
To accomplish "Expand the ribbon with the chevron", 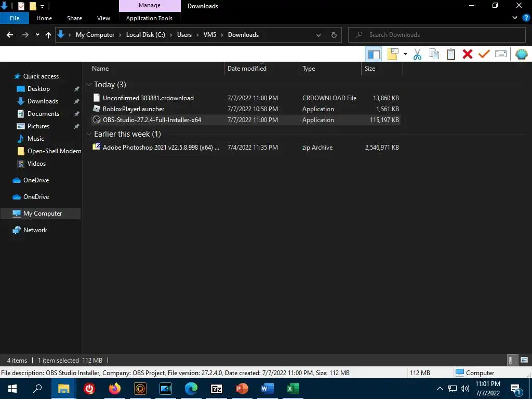I will (515, 18).
